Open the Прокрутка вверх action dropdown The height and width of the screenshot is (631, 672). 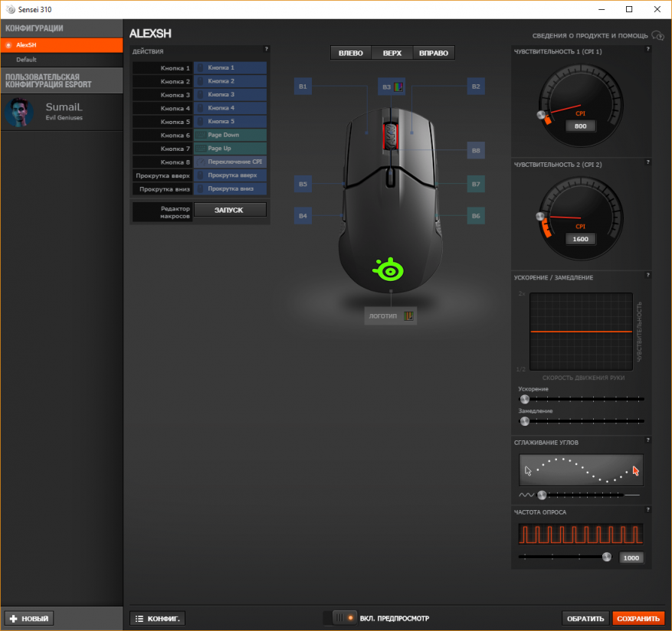tap(230, 175)
